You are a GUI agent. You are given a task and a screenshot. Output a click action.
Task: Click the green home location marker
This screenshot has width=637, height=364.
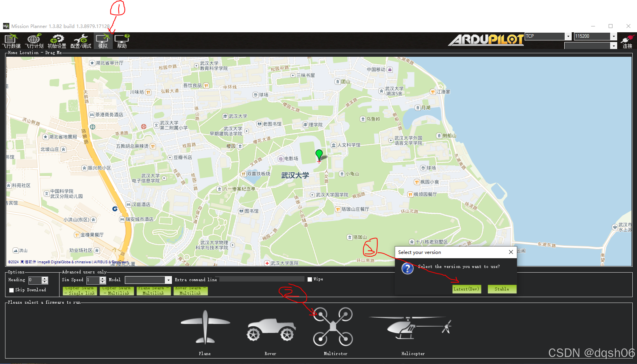pyautogui.click(x=319, y=155)
